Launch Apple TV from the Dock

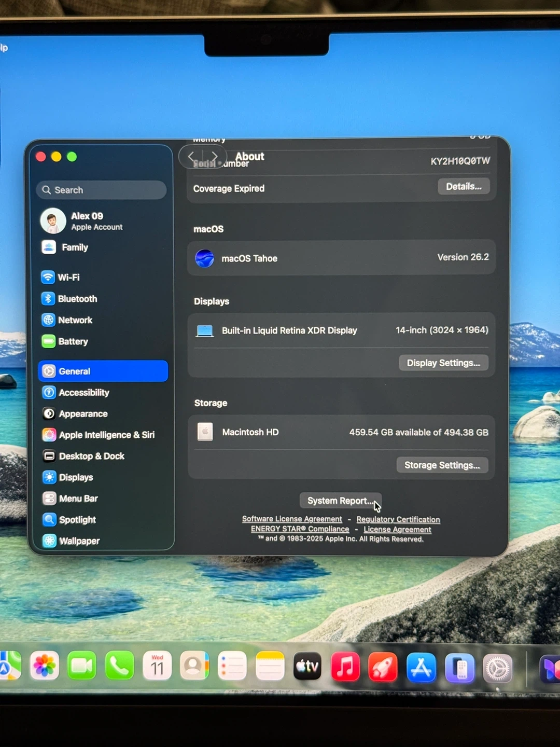[307, 667]
